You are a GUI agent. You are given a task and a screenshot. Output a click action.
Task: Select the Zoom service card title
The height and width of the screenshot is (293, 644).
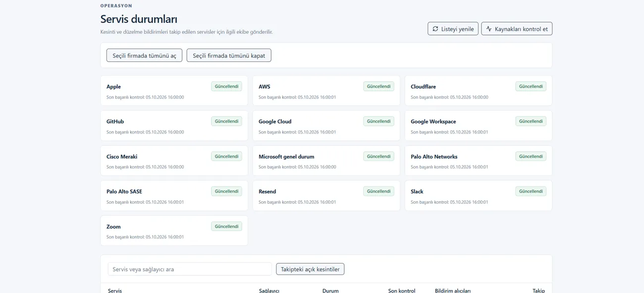point(113,227)
